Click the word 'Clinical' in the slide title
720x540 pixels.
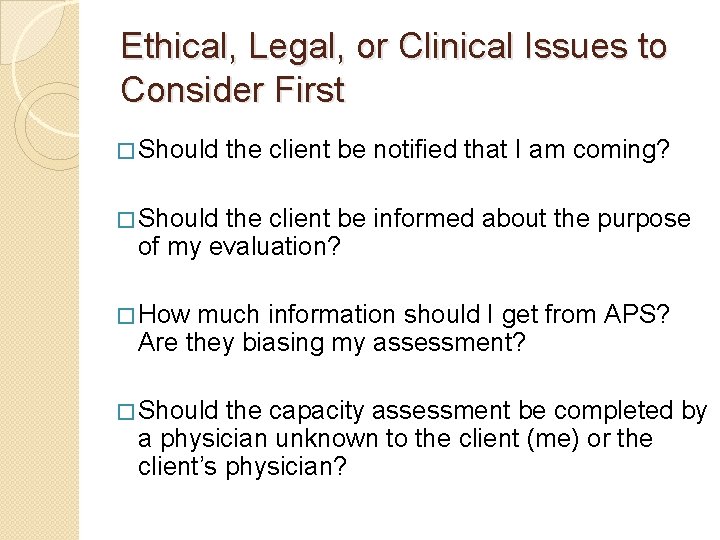click(x=455, y=46)
